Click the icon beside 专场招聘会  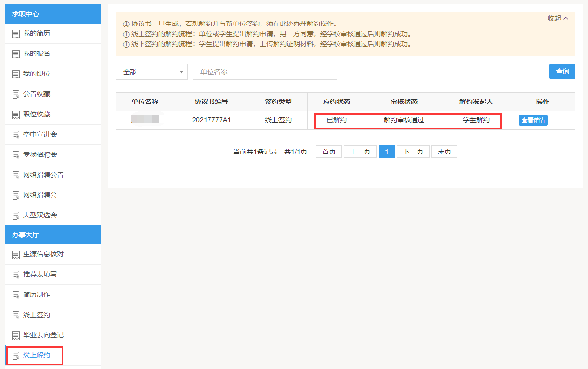click(16, 155)
